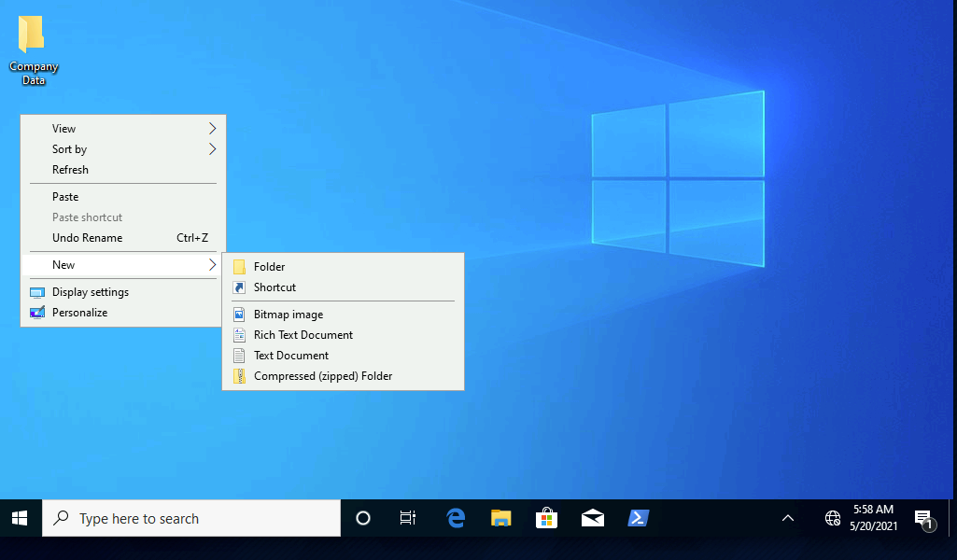
Task: Select Undo Rename in context menu
Action: pos(88,238)
